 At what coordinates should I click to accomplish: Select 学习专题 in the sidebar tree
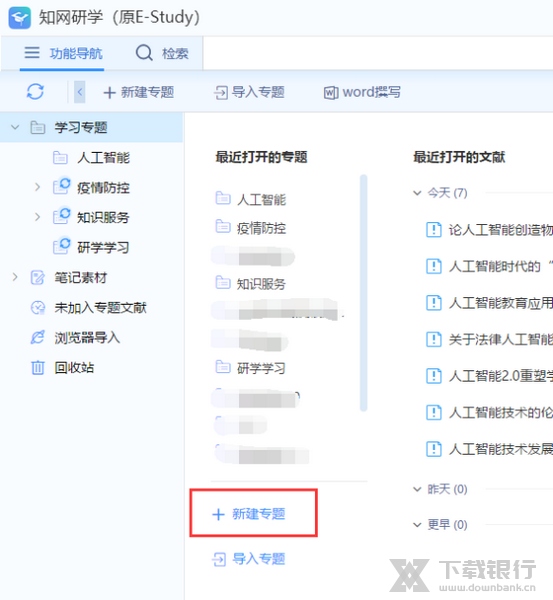coord(81,127)
